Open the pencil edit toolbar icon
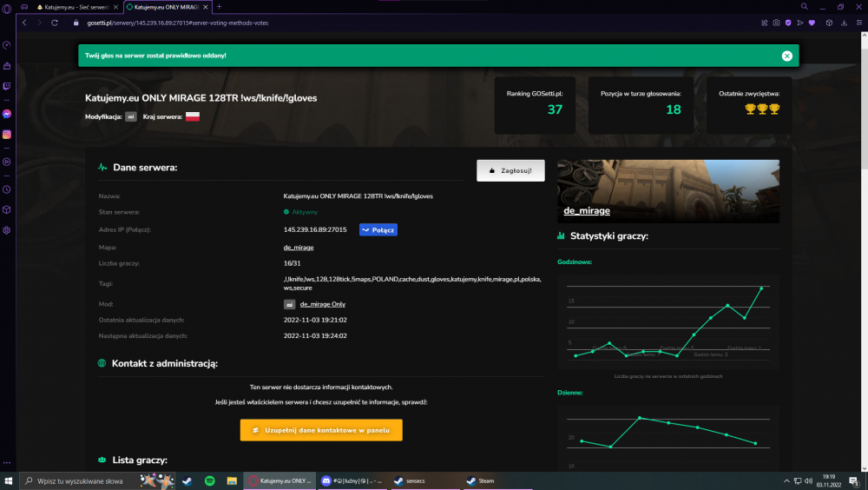Image resolution: width=868 pixels, height=490 pixels. (x=765, y=23)
